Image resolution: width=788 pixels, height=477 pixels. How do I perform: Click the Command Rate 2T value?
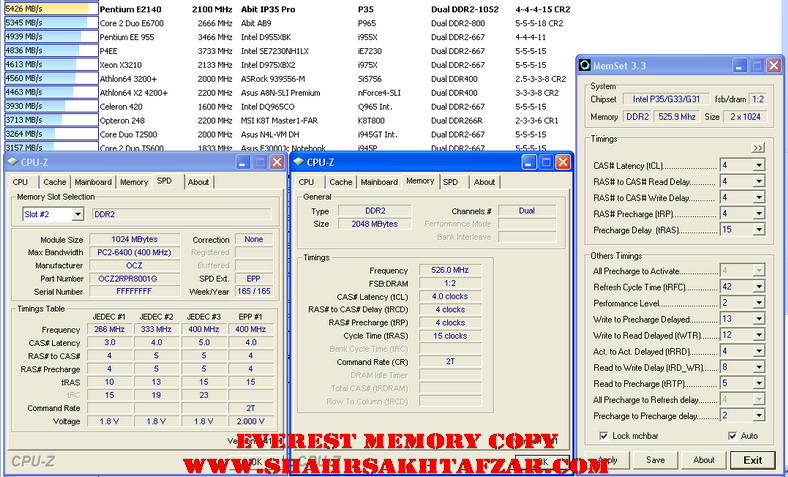(x=450, y=361)
